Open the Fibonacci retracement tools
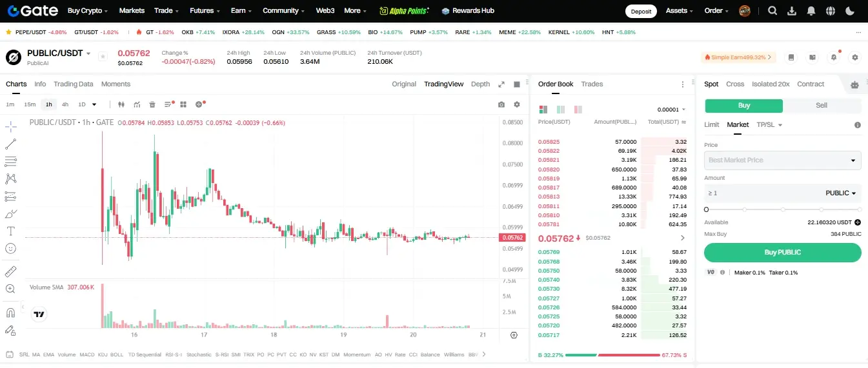868x368 pixels. pos(10,161)
